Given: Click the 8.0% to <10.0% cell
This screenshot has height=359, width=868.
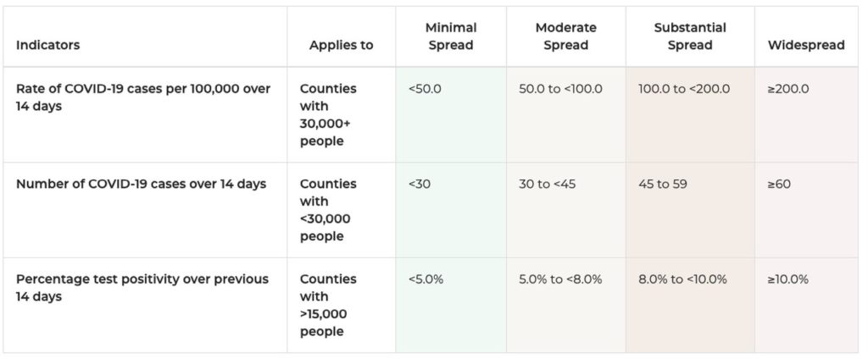Looking at the screenshot, I should 682,279.
